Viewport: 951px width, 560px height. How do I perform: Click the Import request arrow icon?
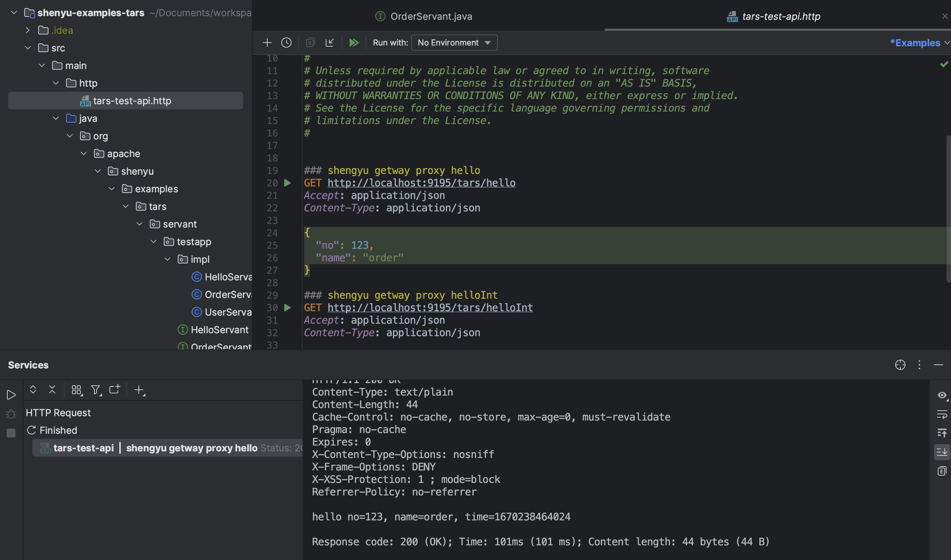[x=330, y=43]
